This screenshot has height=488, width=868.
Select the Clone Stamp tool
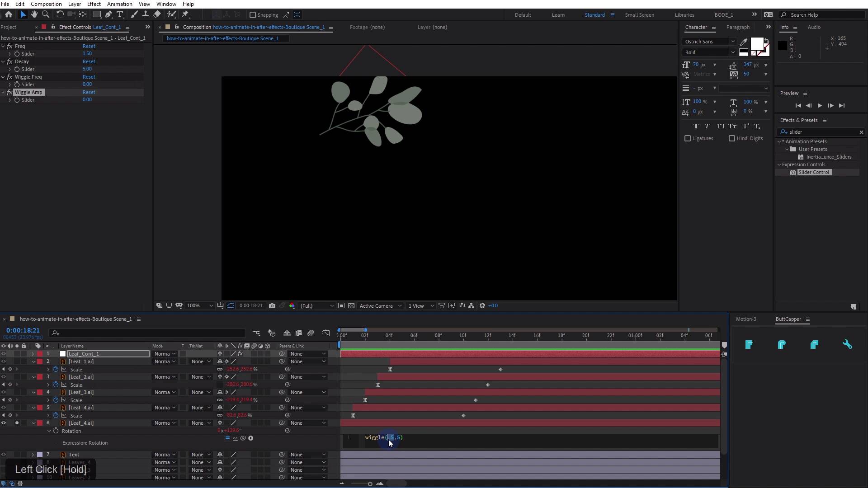tap(146, 14)
